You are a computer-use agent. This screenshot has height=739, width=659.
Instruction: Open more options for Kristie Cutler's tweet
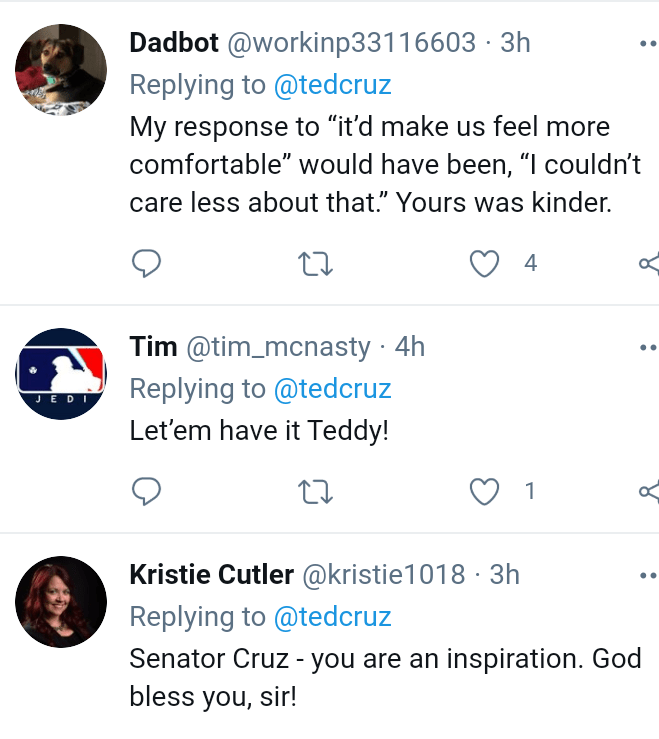648,576
